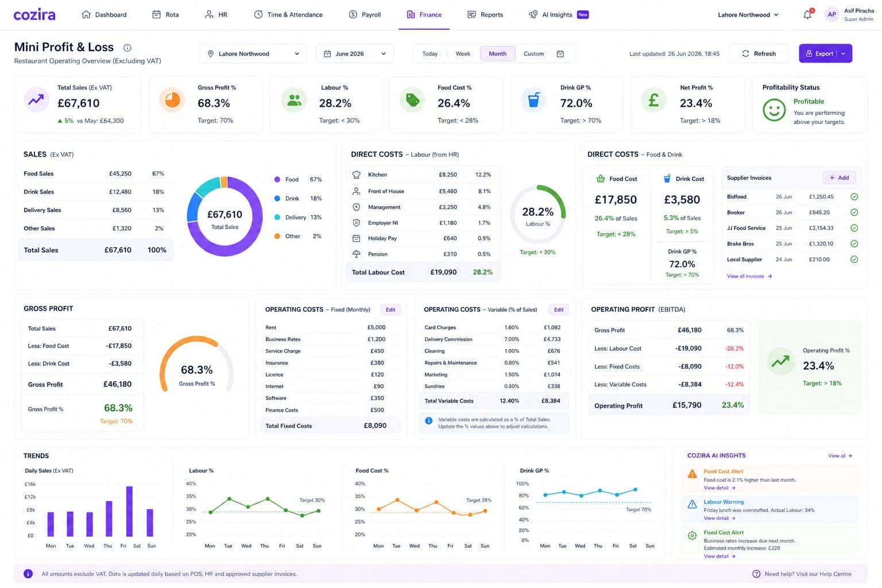
Task: Open the custom date calendar icon
Action: pyautogui.click(x=560, y=53)
